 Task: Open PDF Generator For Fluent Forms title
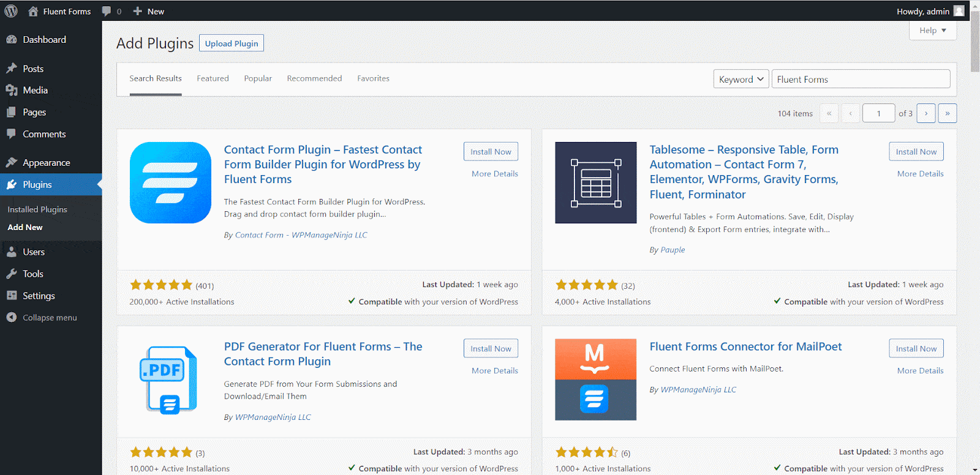tap(323, 354)
